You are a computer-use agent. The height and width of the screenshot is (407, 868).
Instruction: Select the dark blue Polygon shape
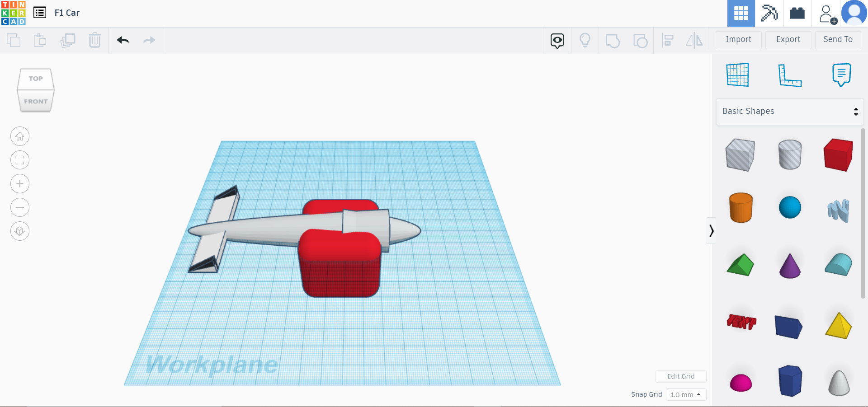click(790, 381)
